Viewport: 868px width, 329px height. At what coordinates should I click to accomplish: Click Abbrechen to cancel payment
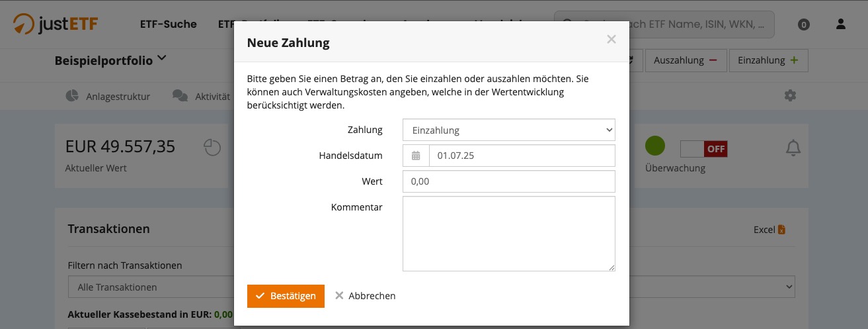tap(365, 296)
